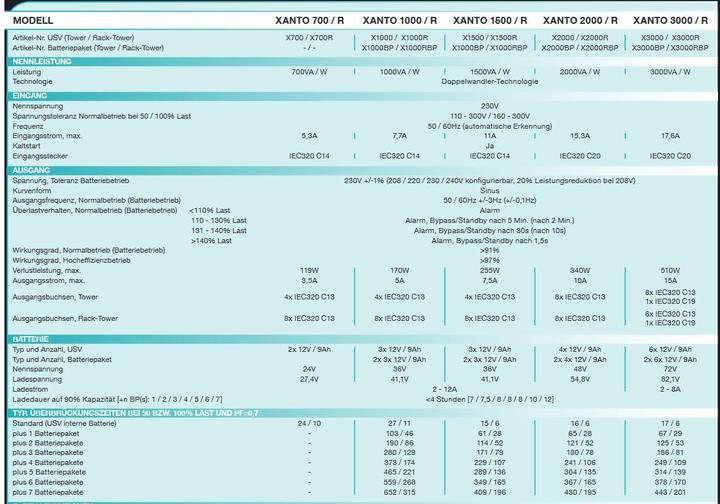This screenshot has width=720, height=504.
Task: Click the "Eingangsstecker" row label
Action: coord(40,156)
